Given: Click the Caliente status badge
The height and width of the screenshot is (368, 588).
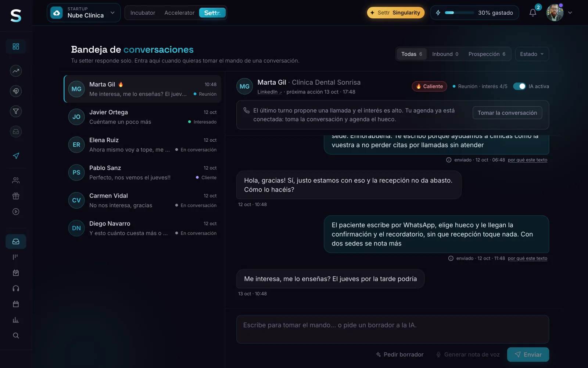Looking at the screenshot, I should 430,86.
